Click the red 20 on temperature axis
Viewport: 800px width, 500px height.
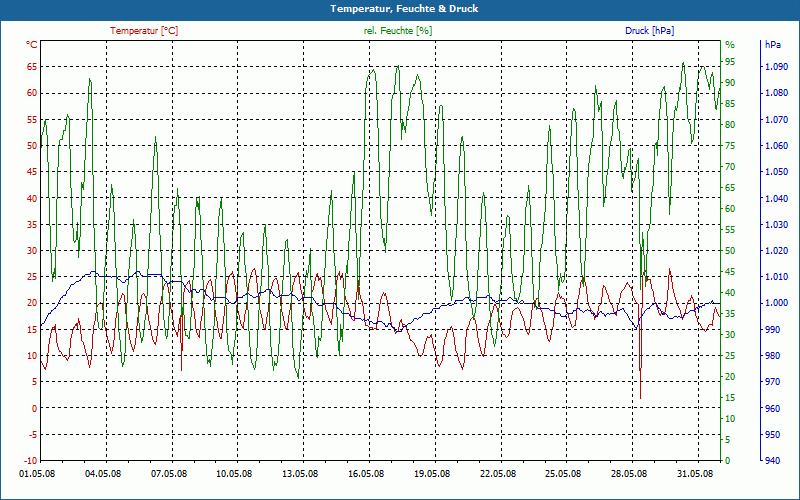click(32, 304)
